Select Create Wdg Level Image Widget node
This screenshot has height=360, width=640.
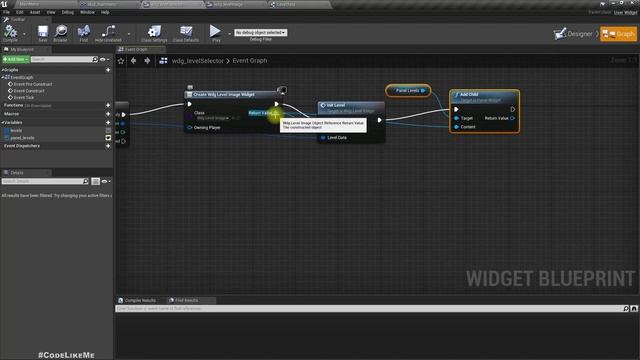pos(224,95)
